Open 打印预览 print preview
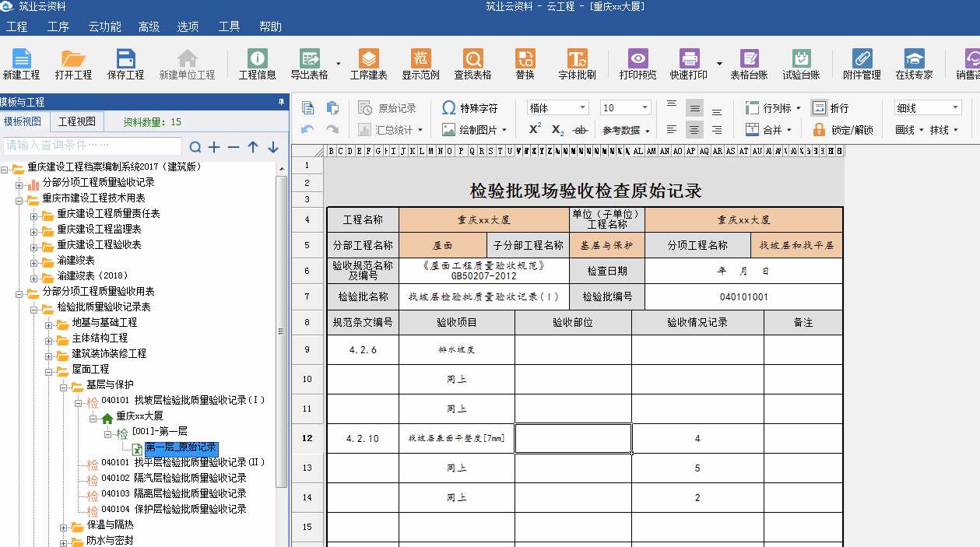Viewport: 980px width, 547px height. coord(638,64)
